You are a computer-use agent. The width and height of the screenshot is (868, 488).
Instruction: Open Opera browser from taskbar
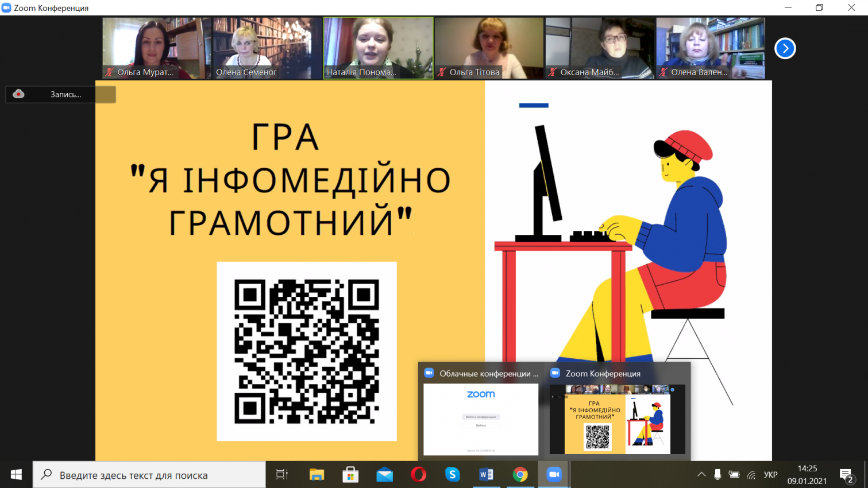tap(418, 475)
